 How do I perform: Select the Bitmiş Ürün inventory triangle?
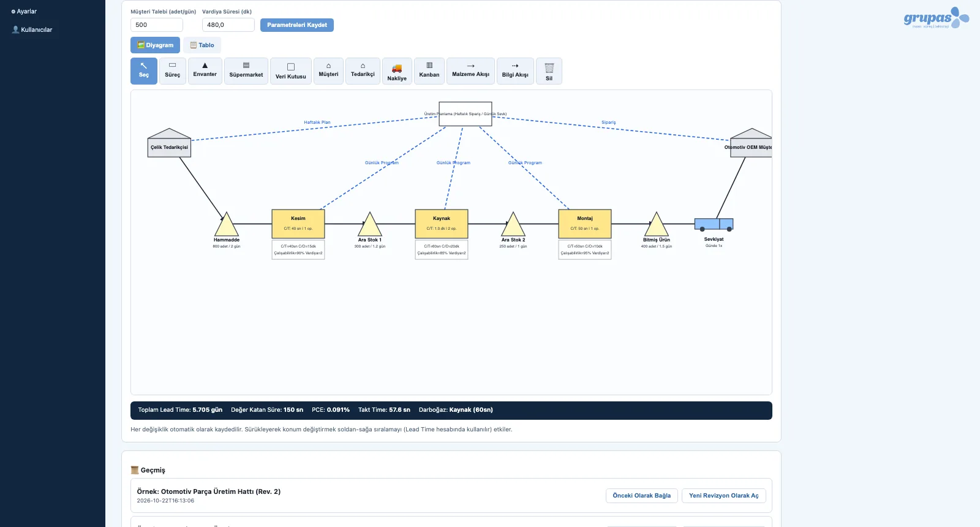[x=657, y=224]
